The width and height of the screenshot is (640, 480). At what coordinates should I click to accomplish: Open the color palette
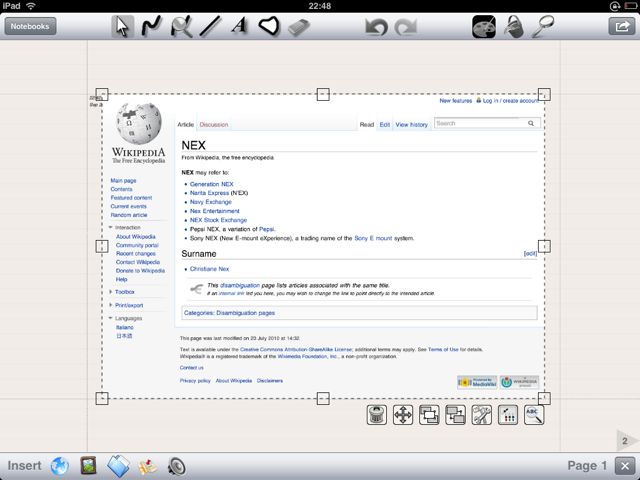coord(484,27)
